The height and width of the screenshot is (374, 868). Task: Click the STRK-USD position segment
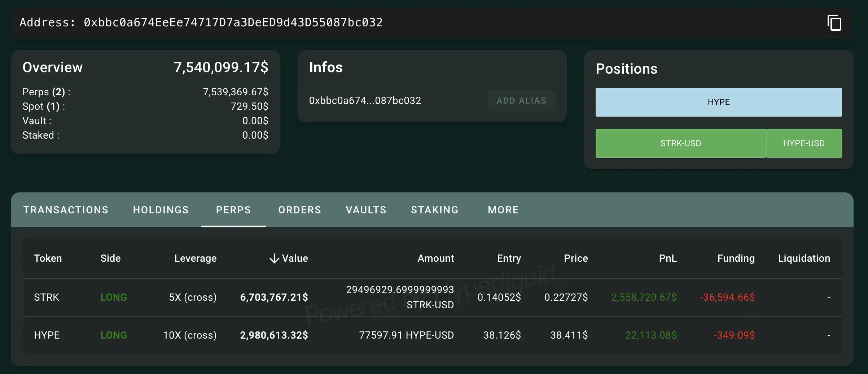tap(680, 143)
